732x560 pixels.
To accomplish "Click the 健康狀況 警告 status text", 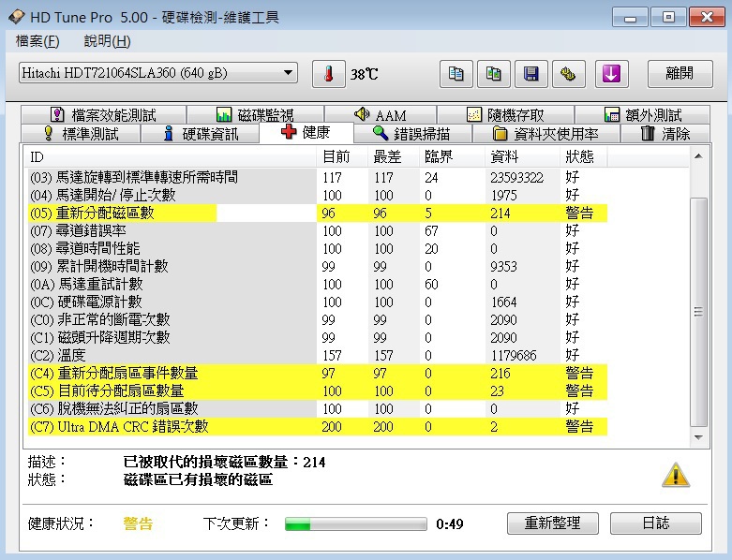I will coord(138,523).
